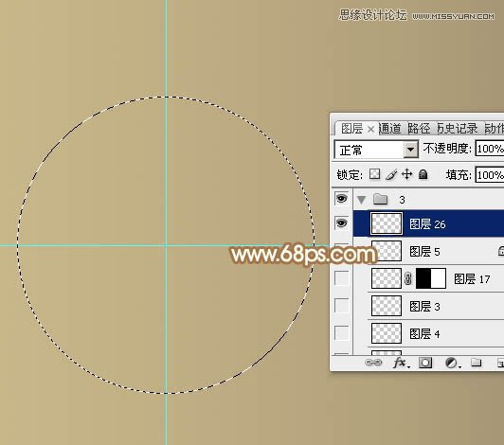The height and width of the screenshot is (445, 504).
Task: Create new adjustment layer icon
Action: [x=452, y=363]
